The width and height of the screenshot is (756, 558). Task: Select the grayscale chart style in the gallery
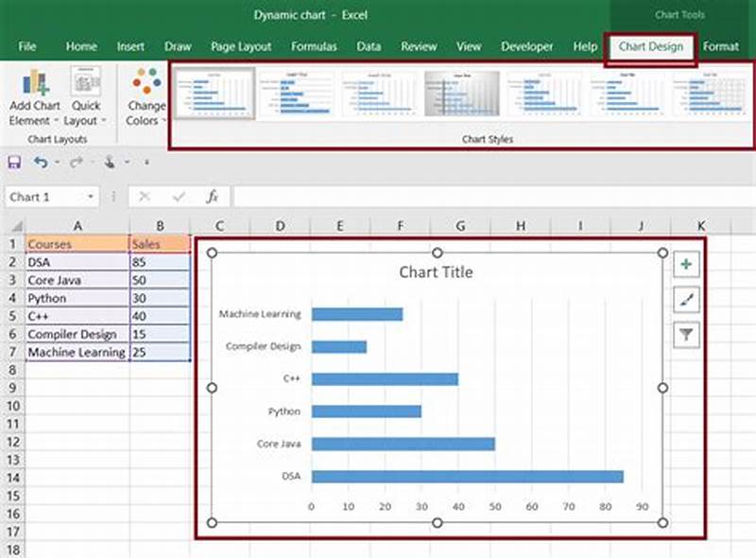pyautogui.click(x=462, y=95)
